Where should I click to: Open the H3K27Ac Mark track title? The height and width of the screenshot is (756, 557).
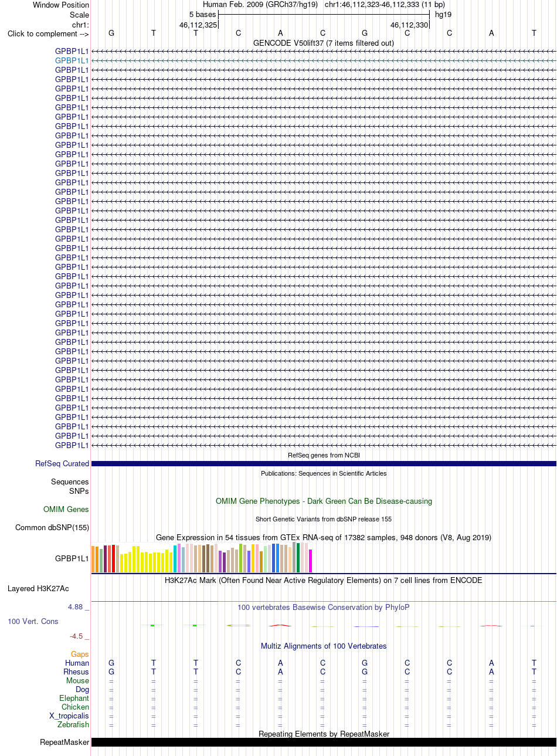tap(324, 581)
